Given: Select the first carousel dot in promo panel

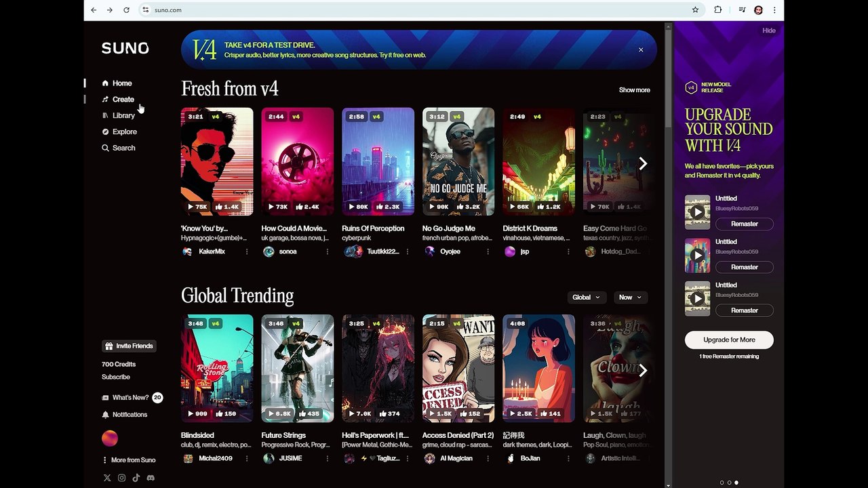Looking at the screenshot, I should 722,483.
